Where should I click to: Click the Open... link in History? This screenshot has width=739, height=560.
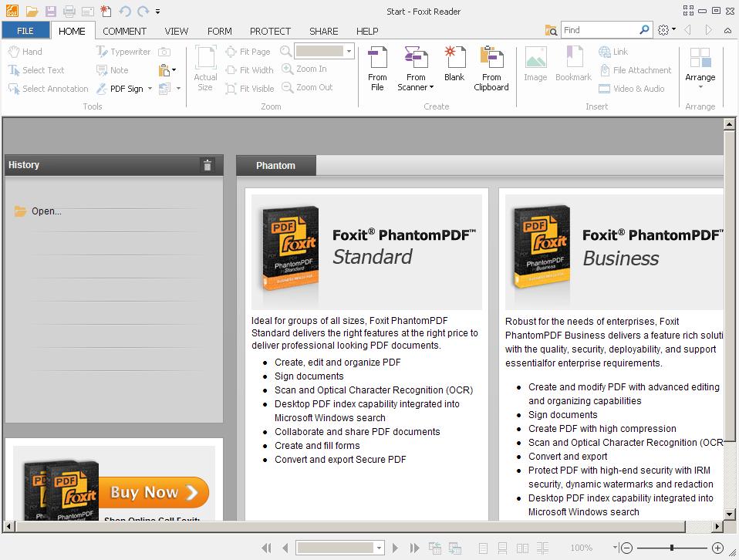pos(46,211)
